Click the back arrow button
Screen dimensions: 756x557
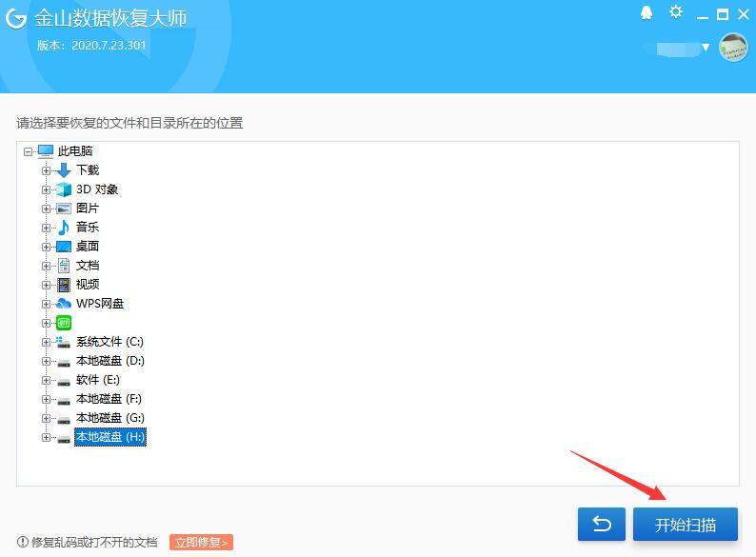pos(602,525)
